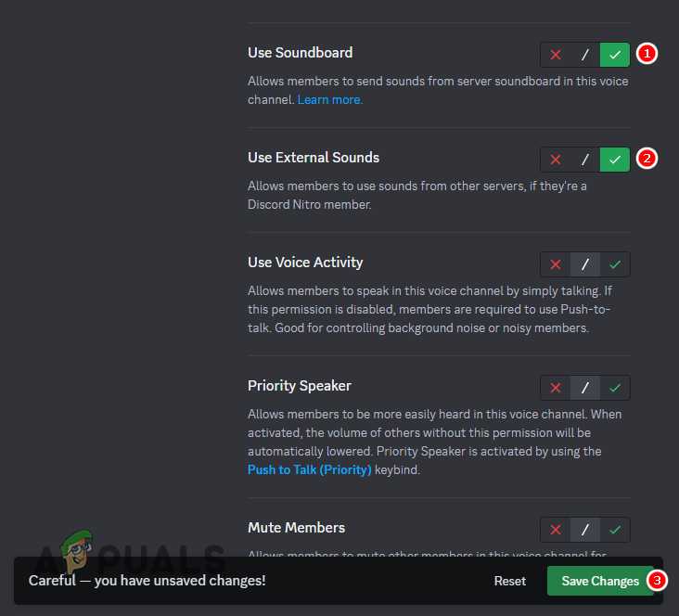Set Priority Speaker to neutral slash

tap(585, 388)
